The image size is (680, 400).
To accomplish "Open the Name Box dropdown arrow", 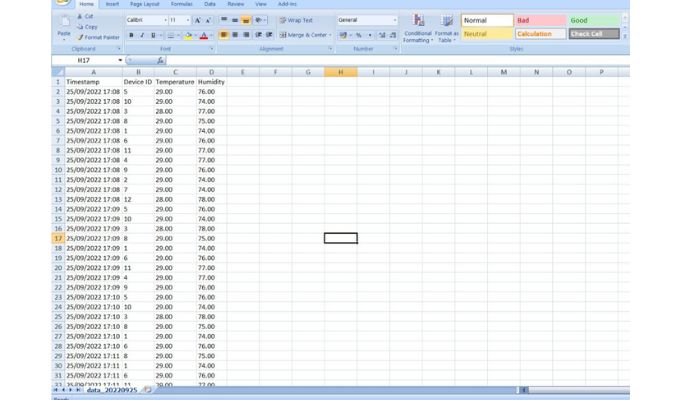I will point(120,61).
